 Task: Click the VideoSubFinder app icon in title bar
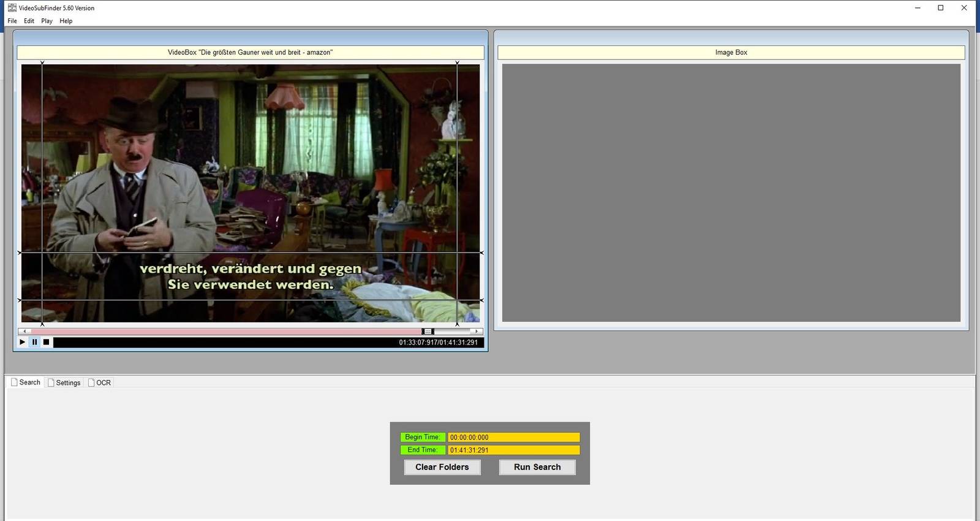pyautogui.click(x=12, y=8)
